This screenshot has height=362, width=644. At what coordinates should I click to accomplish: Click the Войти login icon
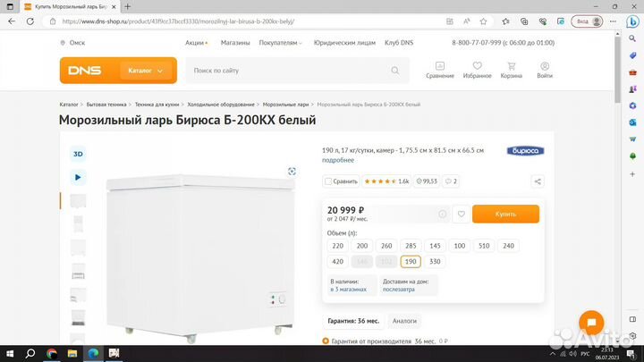coord(545,71)
